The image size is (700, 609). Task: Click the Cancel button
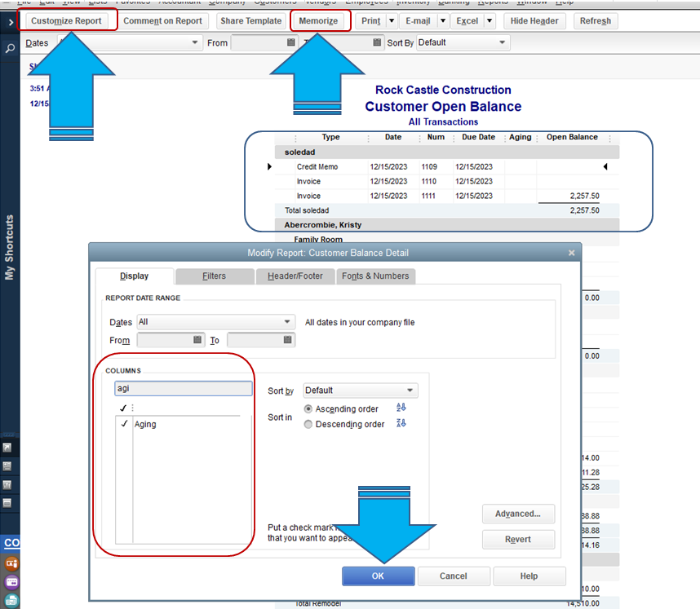454,576
